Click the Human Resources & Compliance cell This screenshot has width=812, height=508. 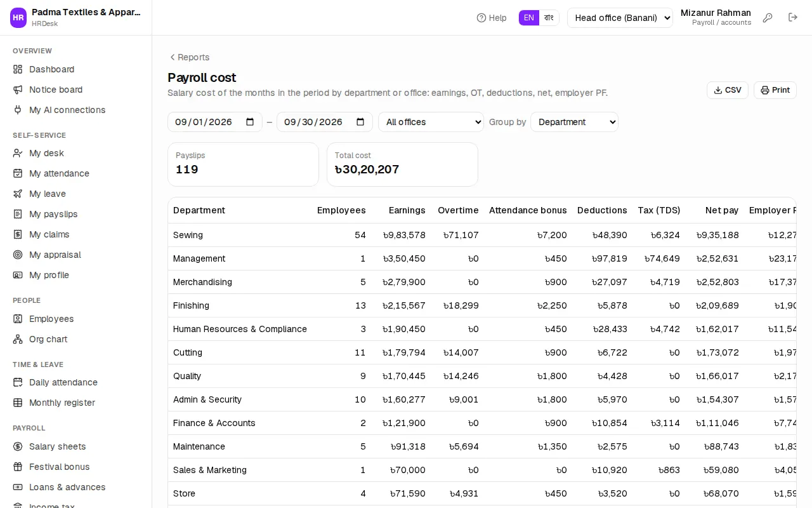(240, 329)
